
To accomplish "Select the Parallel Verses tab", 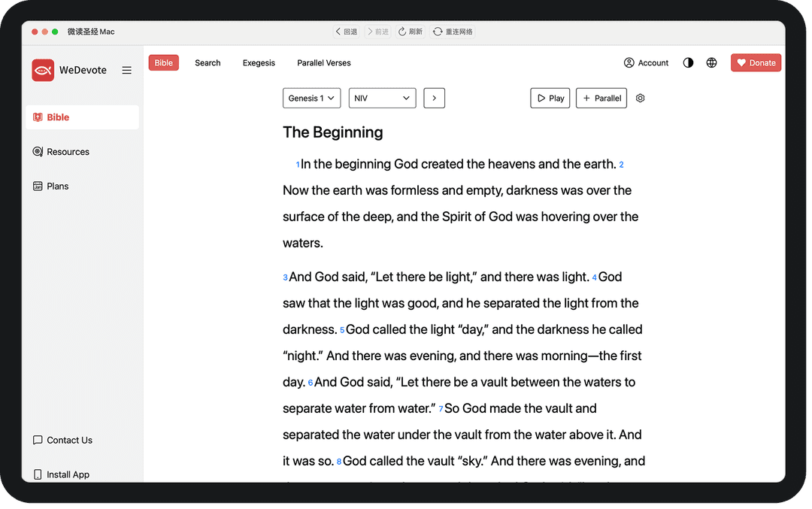I will pos(324,63).
